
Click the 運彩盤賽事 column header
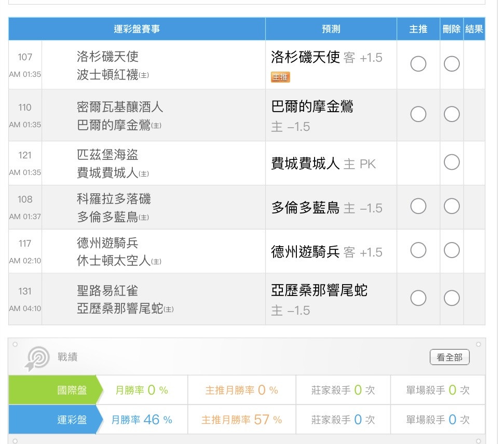(137, 29)
